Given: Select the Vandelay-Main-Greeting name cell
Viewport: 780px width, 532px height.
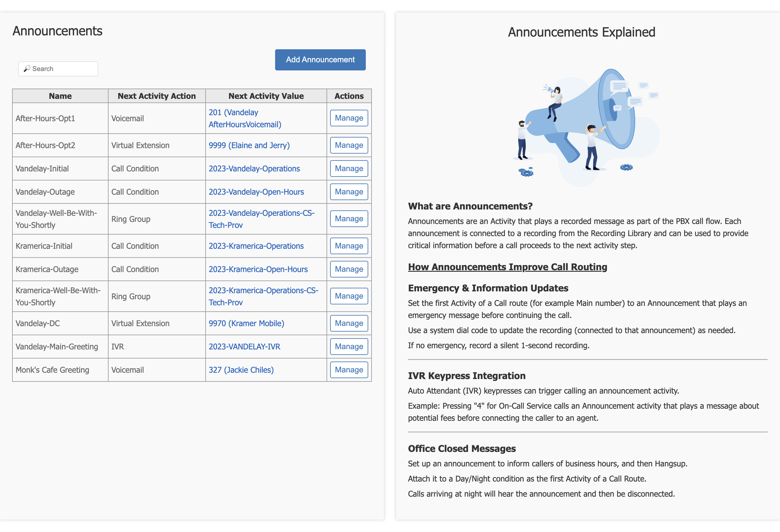Looking at the screenshot, I should pos(60,346).
